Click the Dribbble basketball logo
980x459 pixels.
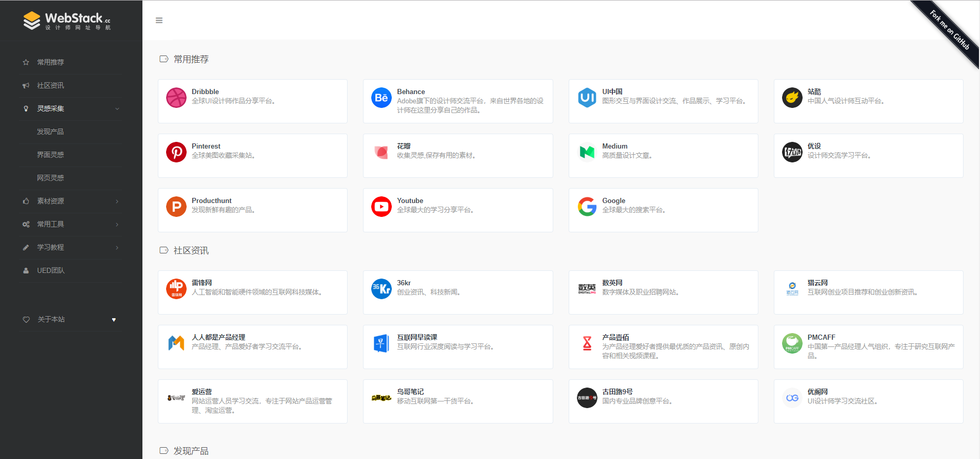[x=176, y=98]
